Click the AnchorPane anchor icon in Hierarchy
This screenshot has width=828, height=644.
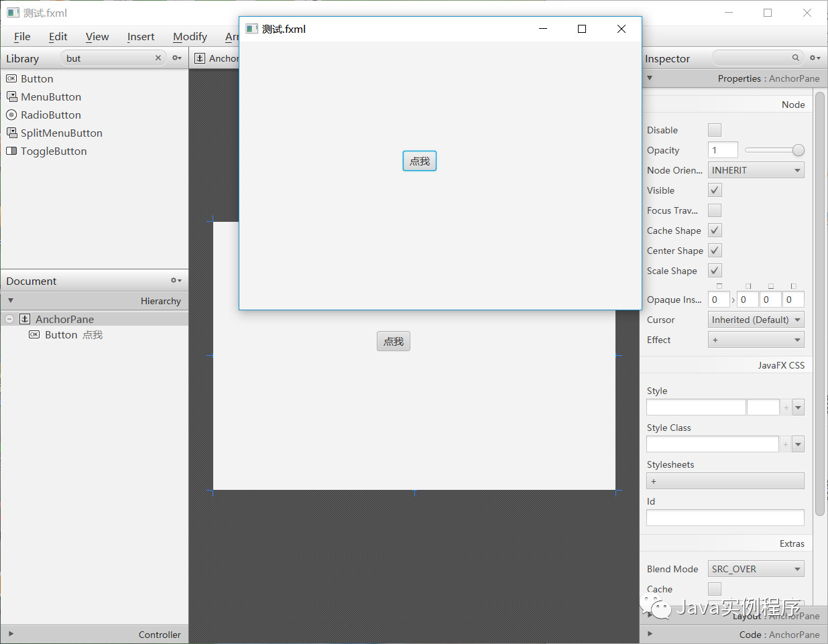23,319
